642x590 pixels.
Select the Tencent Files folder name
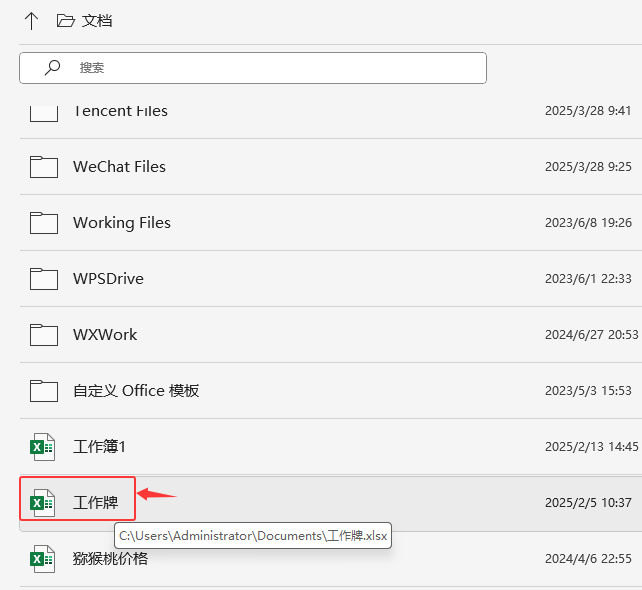click(x=121, y=111)
